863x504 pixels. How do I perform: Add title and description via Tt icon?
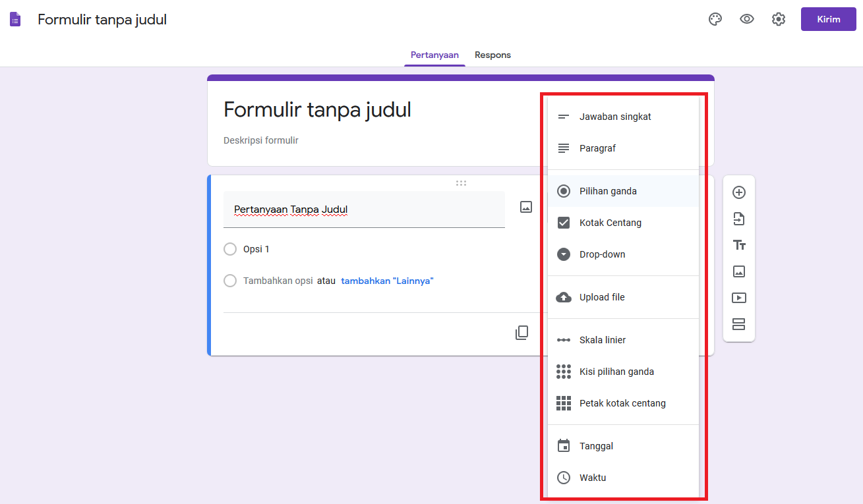(x=739, y=245)
